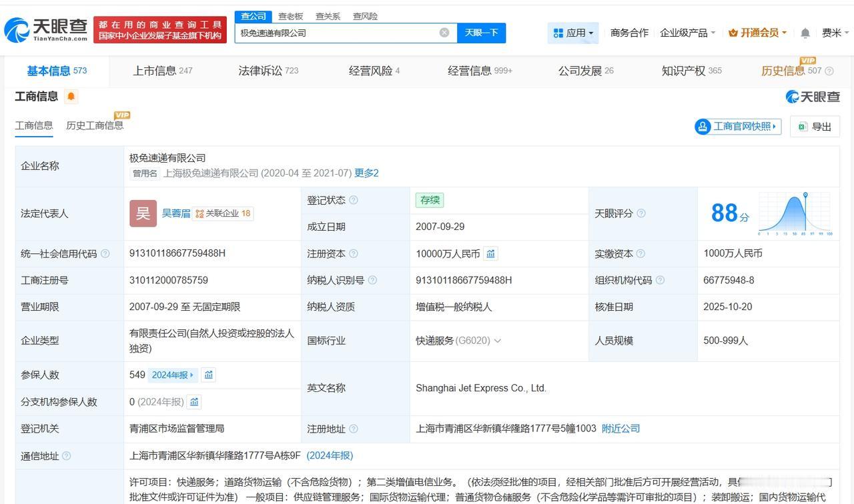Viewport: 854px width, 504px height.
Task: Switch to the 公司发展 tab
Action: click(586, 71)
